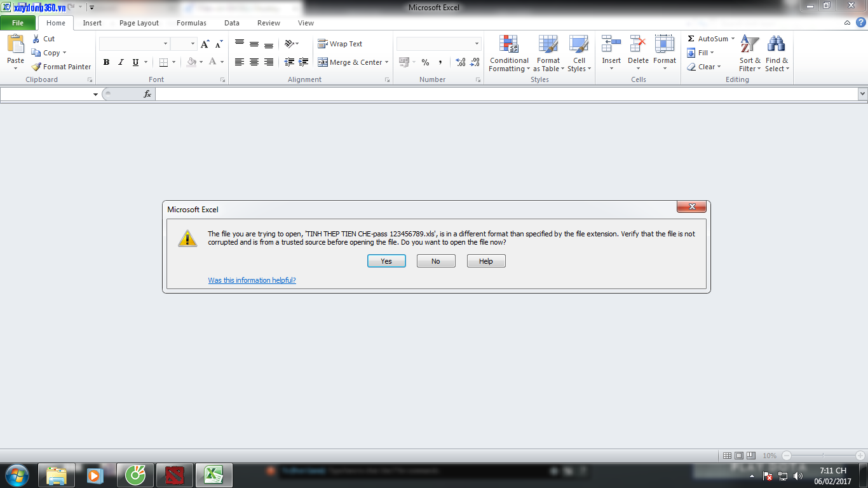Viewport: 868px width, 488px height.
Task: Open the text Orientation tool
Action: (292, 44)
